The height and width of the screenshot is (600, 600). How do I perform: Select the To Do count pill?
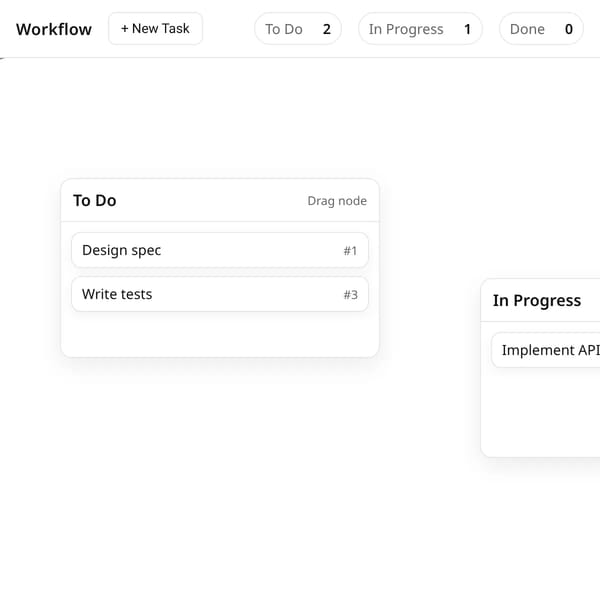pyautogui.click(x=298, y=29)
